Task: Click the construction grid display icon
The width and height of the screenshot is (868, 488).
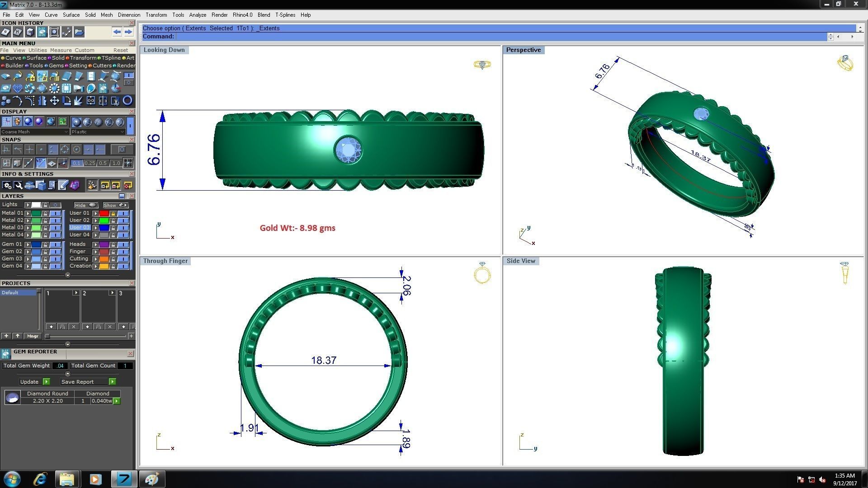Action: [6, 121]
